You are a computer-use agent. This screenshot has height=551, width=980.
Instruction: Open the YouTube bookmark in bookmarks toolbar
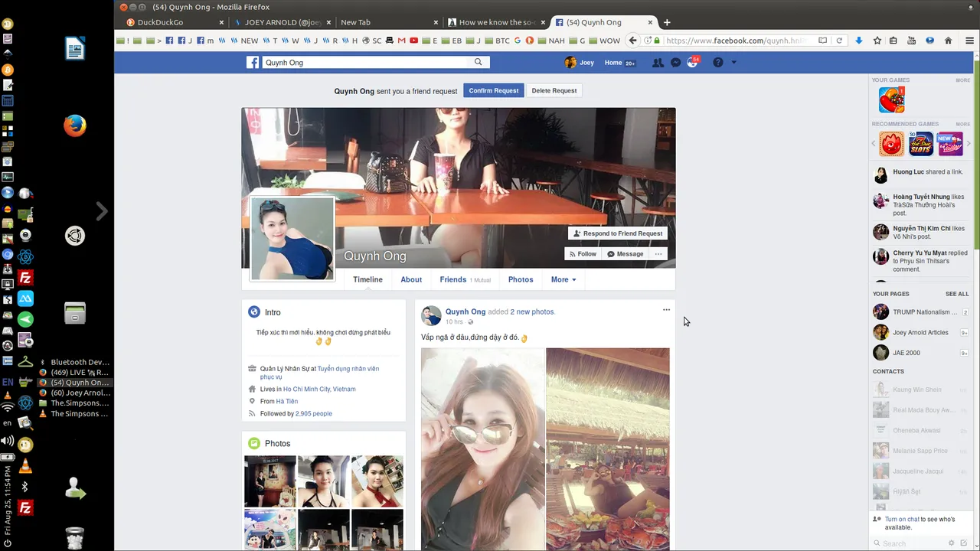tap(413, 41)
